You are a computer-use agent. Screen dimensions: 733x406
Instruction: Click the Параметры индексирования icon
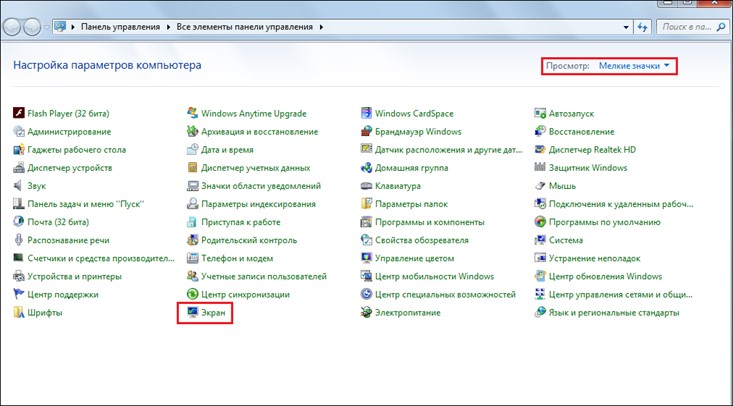click(193, 204)
